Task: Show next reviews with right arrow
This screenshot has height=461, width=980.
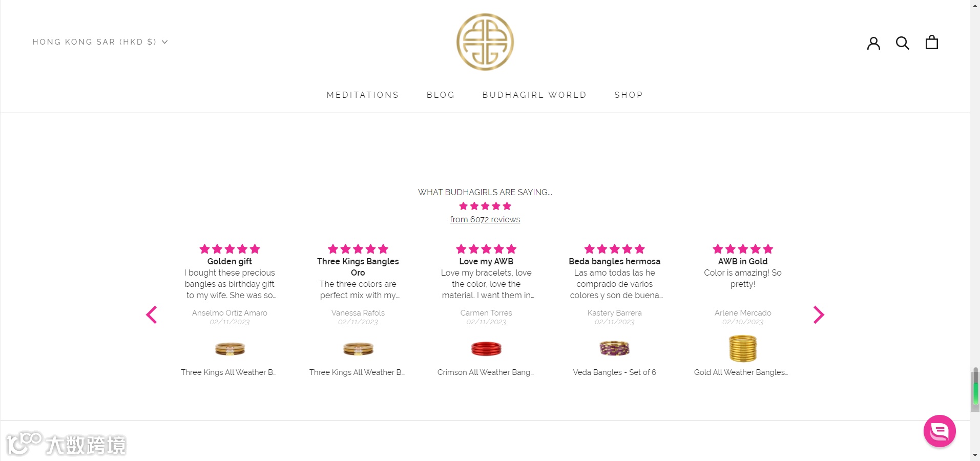Action: (818, 315)
